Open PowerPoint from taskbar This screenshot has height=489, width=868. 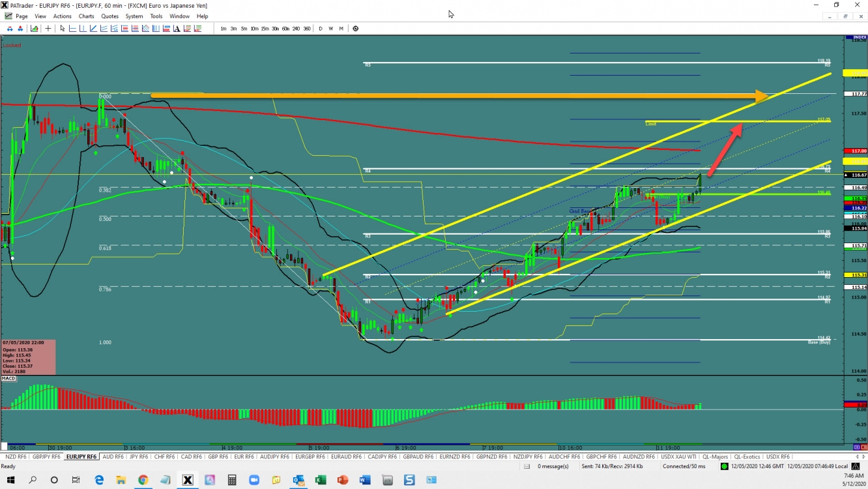click(x=343, y=480)
